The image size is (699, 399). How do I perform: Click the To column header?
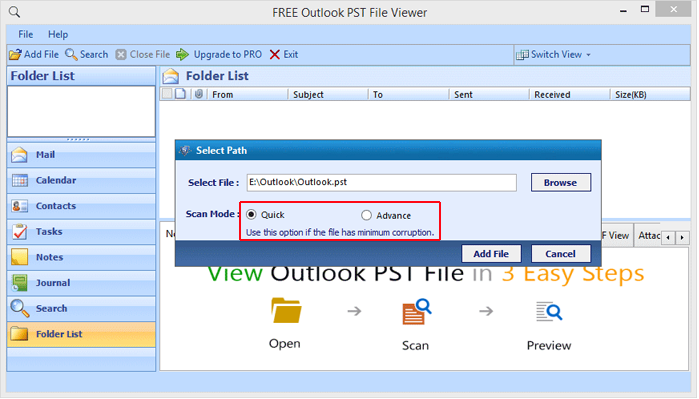pyautogui.click(x=409, y=94)
